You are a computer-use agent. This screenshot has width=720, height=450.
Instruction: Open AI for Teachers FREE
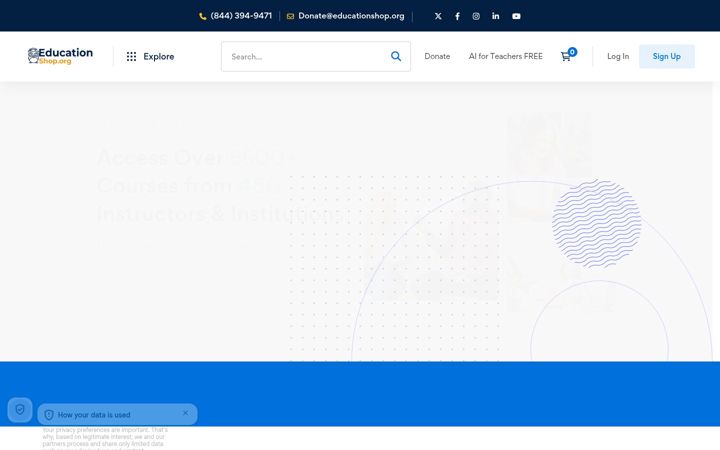click(506, 56)
